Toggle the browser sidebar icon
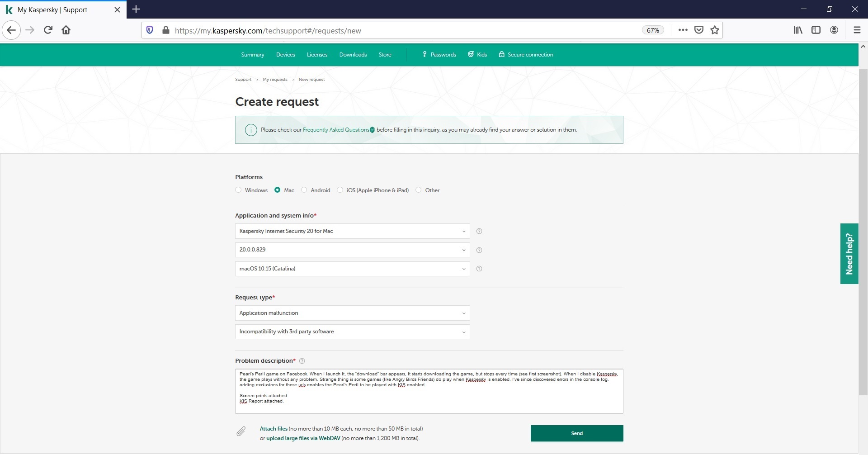The height and width of the screenshot is (455, 868). point(816,30)
